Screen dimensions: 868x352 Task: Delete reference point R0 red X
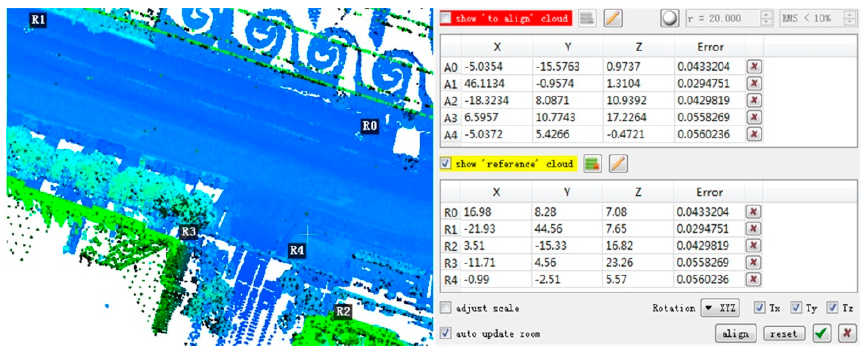pyautogui.click(x=753, y=212)
